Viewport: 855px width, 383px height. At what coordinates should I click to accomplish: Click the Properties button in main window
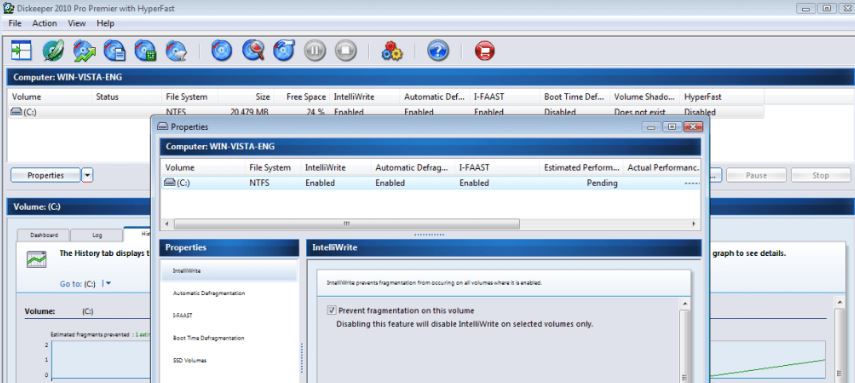pos(46,175)
